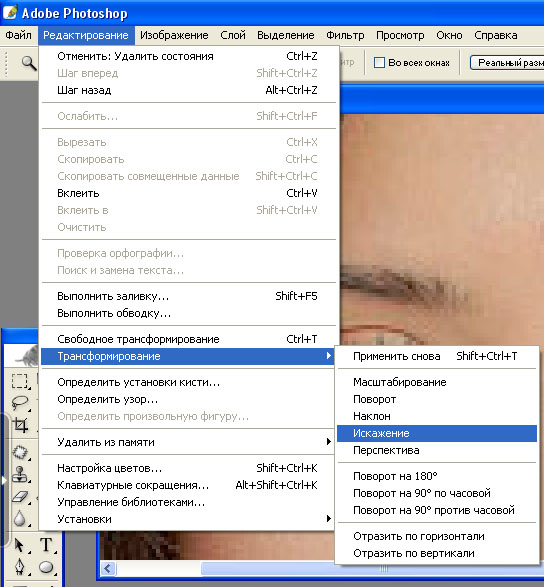Choose 'Поворот на 180°'
The height and width of the screenshot is (587, 544).
pos(437,477)
